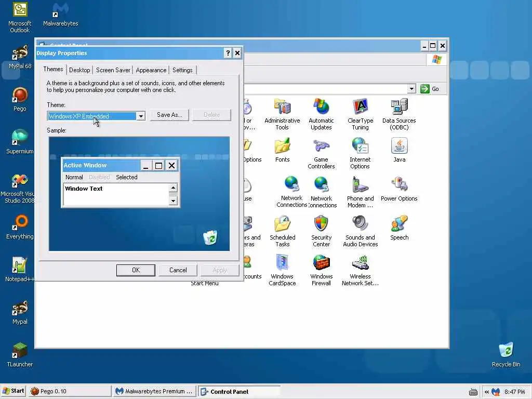Image resolution: width=532 pixels, height=399 pixels.
Task: Open Windows CardSpace applet
Action: click(x=282, y=270)
